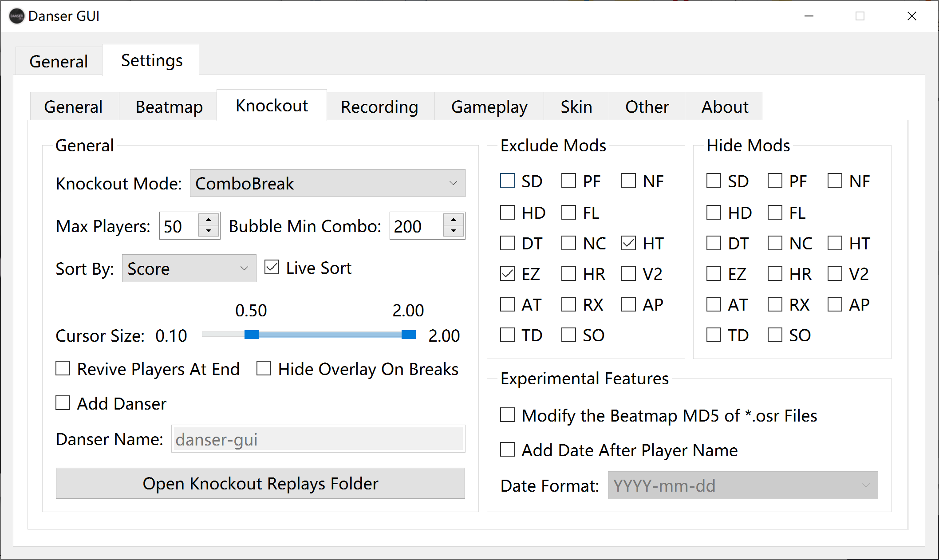Viewport: 939px width, 560px height.
Task: Decrease Bubble Min Combo with down arrow
Action: tap(453, 231)
